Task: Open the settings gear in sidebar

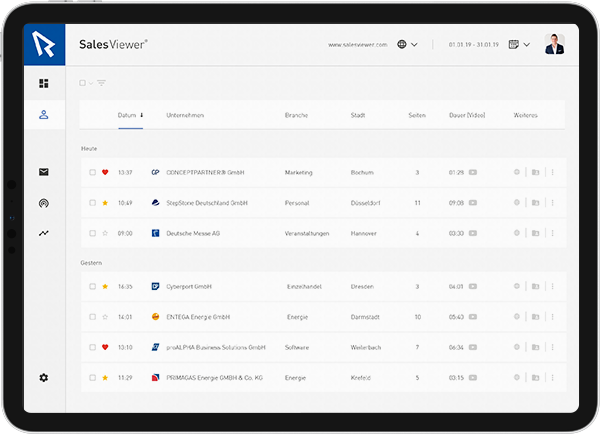Action: coord(43,378)
